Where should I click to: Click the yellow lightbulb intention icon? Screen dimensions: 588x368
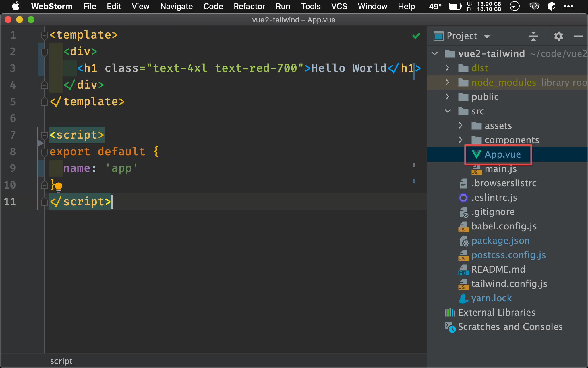[59, 187]
